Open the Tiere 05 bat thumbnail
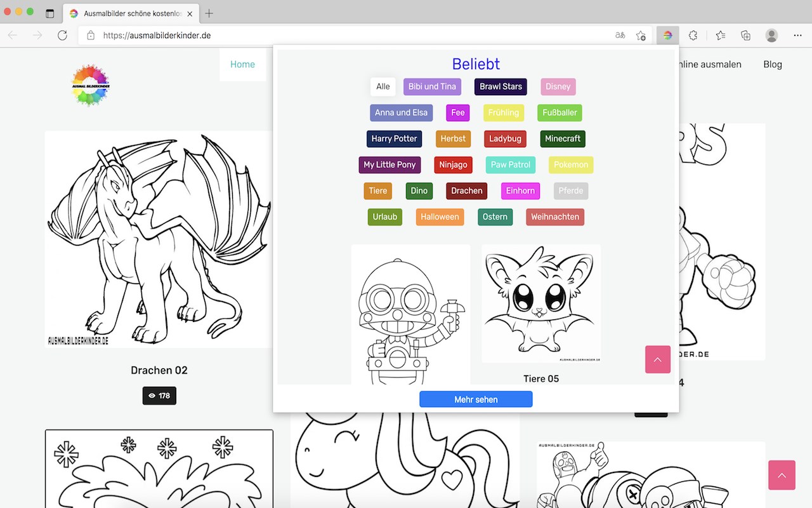 [541, 304]
